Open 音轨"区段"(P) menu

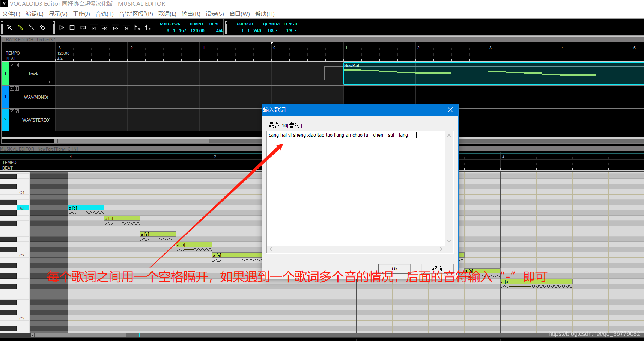pyautogui.click(x=136, y=14)
